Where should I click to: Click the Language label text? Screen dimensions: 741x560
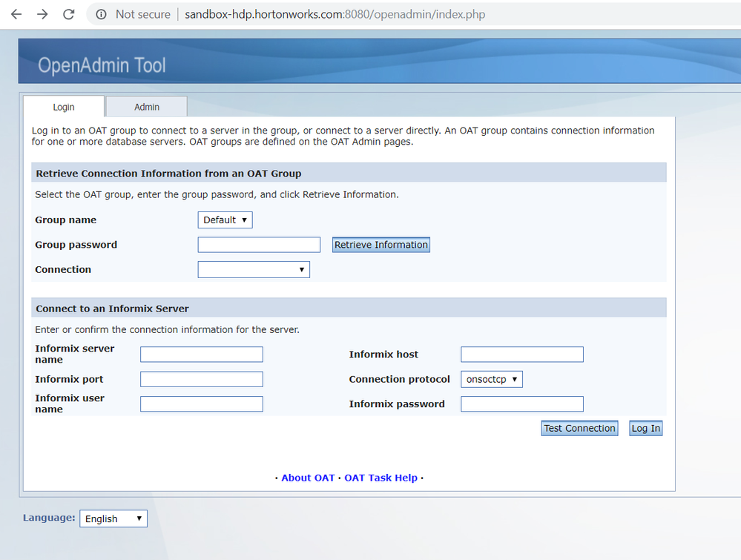click(49, 518)
